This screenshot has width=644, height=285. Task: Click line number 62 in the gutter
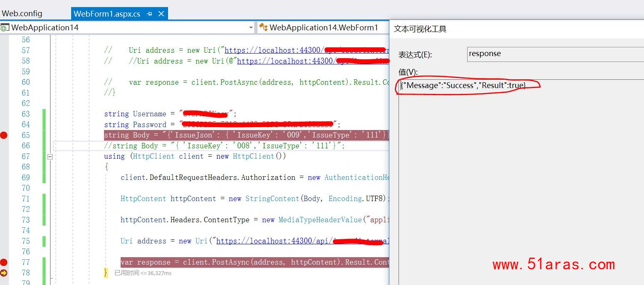coord(26,103)
